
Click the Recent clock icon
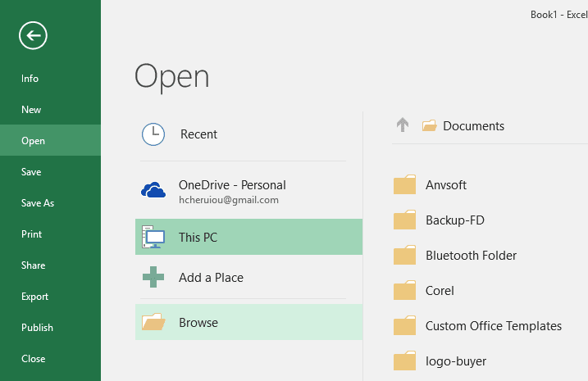pyautogui.click(x=153, y=134)
